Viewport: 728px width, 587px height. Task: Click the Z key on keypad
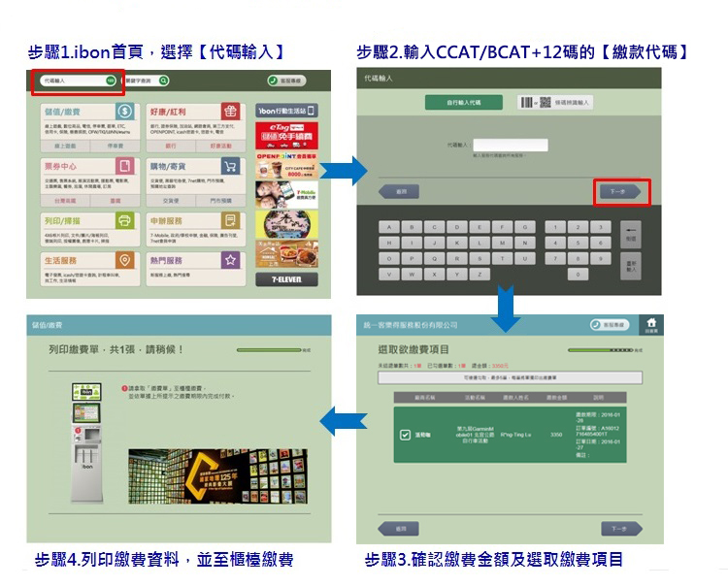480,275
